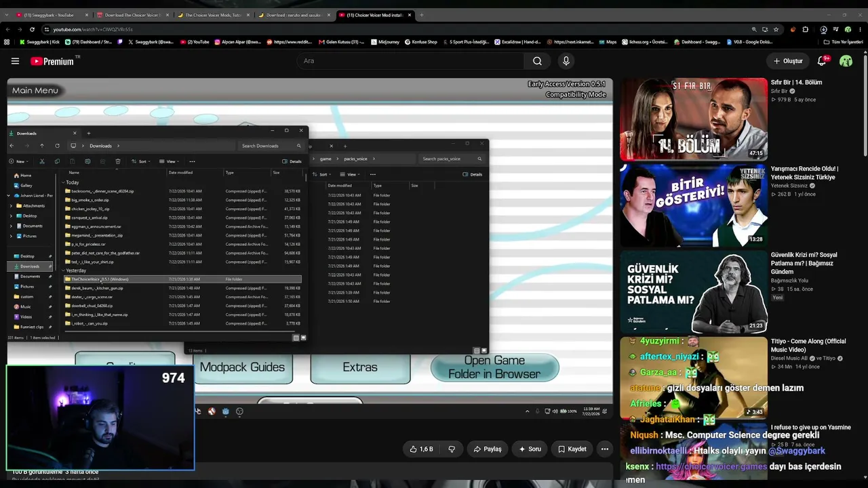Show hidden system tray icons

527,411
